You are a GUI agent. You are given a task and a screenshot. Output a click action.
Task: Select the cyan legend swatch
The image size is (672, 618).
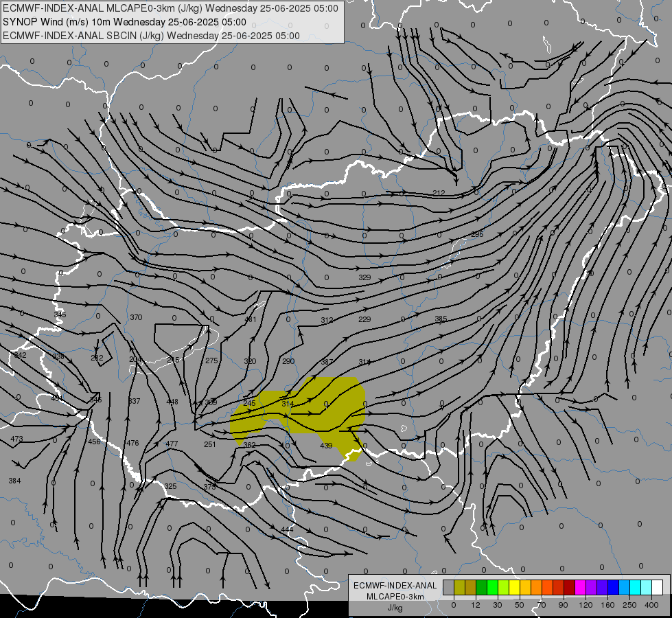(x=636, y=588)
